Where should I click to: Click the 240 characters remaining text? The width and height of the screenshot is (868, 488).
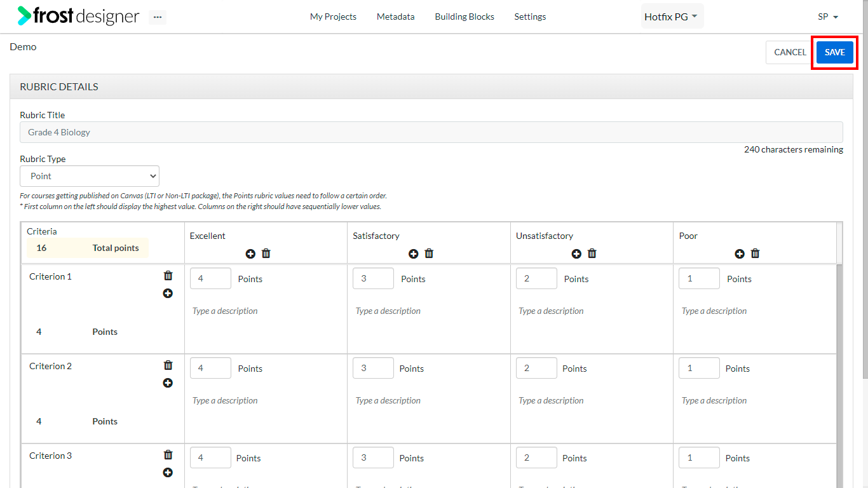tap(794, 150)
